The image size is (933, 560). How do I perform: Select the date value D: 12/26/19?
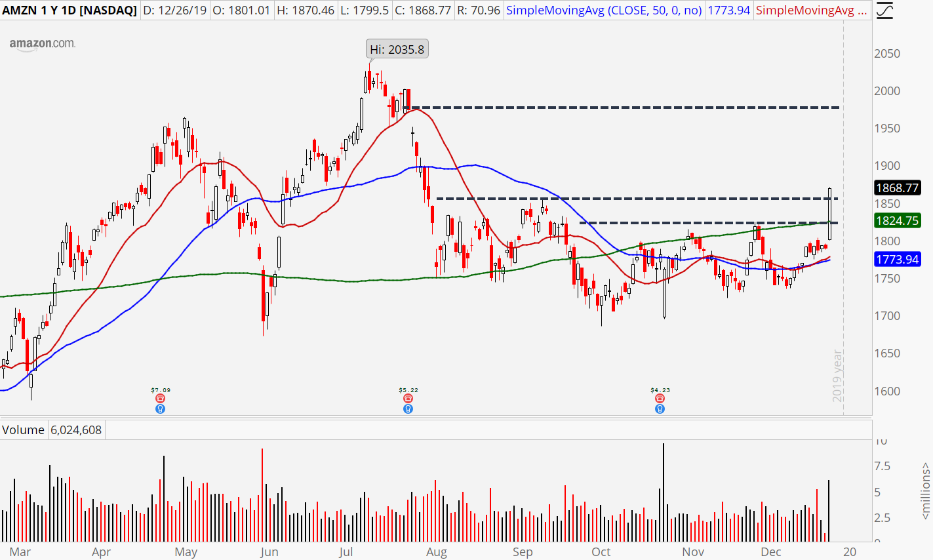click(175, 10)
